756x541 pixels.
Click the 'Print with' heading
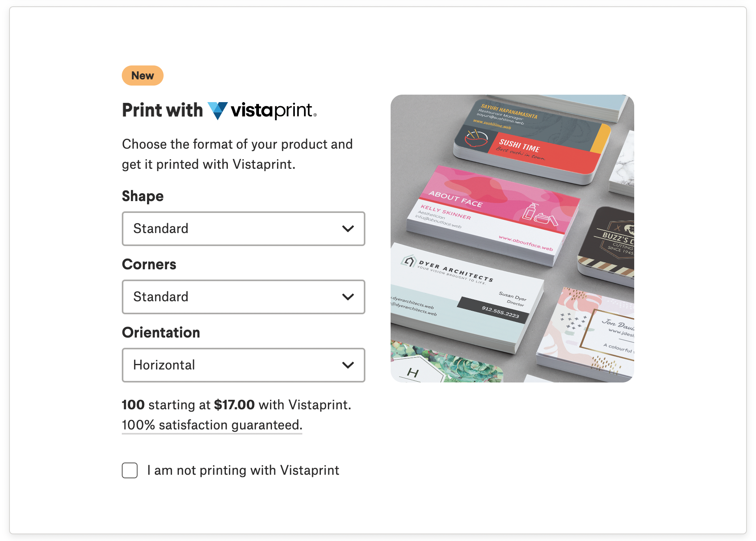pos(162,110)
